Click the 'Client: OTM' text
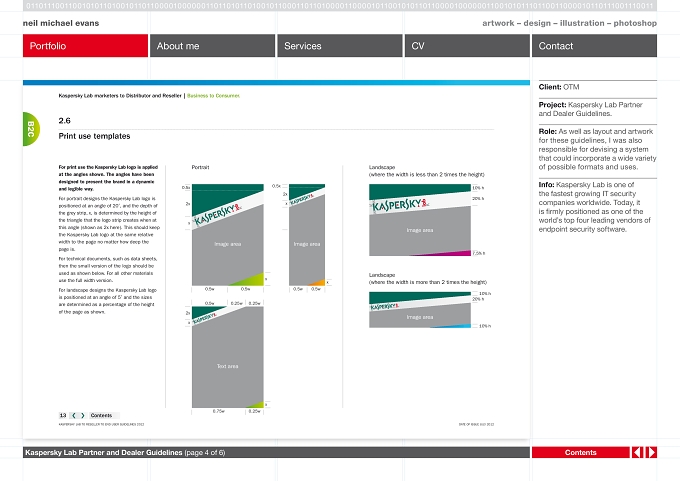Screen dimensions: 680x481 tap(559, 87)
